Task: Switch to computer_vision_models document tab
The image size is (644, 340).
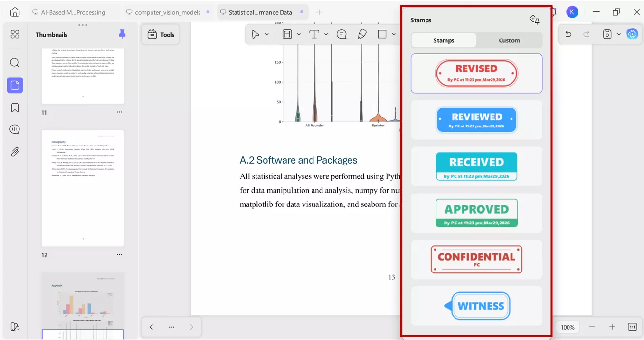Action: point(168,12)
